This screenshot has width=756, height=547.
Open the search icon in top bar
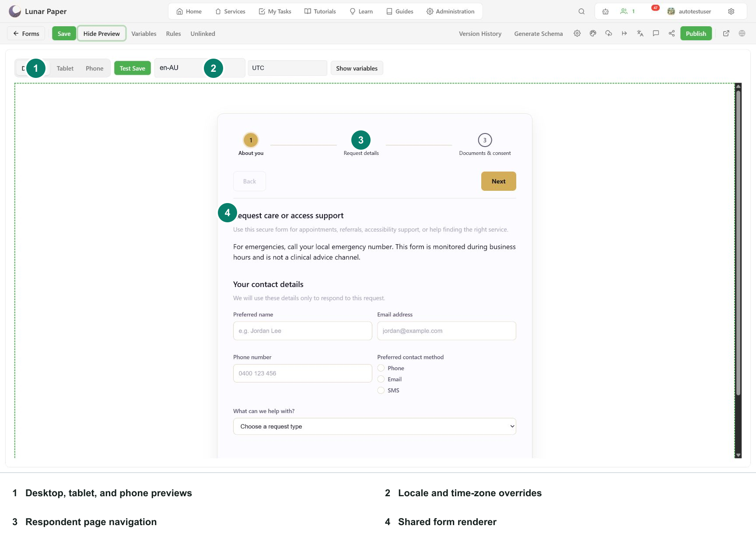click(581, 11)
